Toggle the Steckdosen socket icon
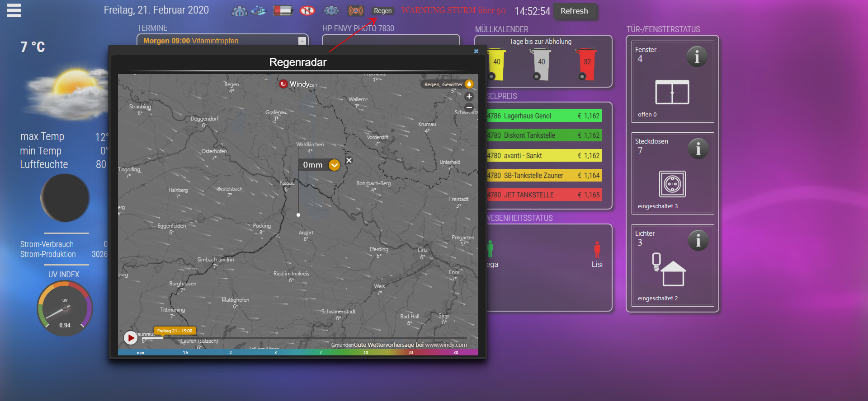 click(672, 184)
